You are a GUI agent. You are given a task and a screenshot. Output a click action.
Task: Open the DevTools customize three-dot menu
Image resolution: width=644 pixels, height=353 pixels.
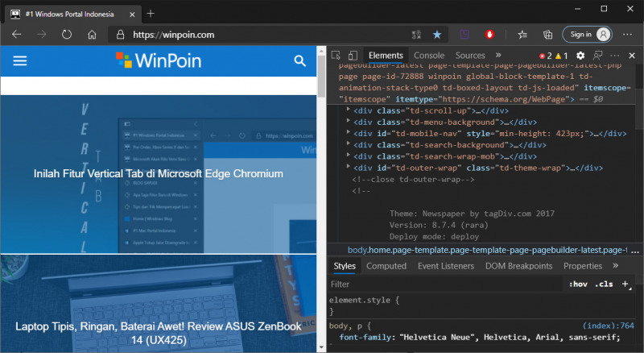[x=615, y=56]
